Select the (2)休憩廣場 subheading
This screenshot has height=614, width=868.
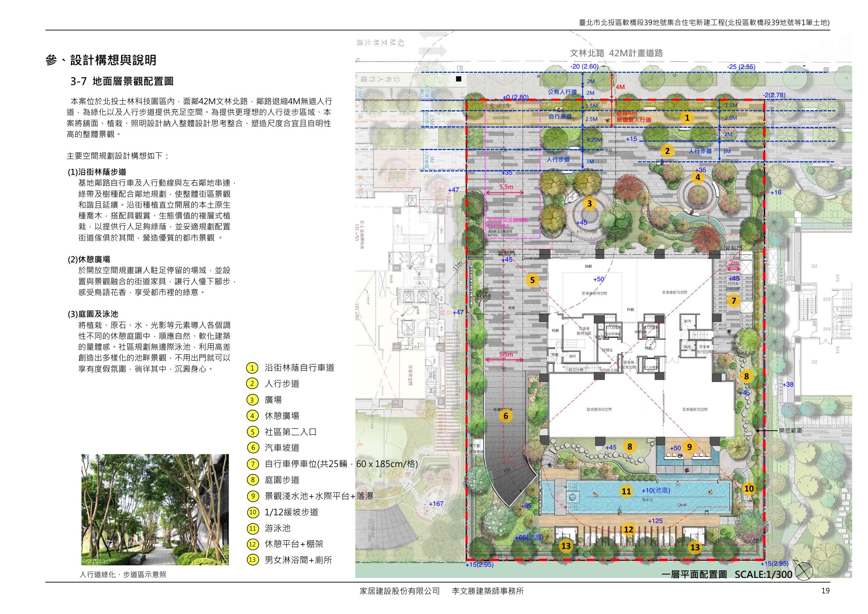click(89, 260)
